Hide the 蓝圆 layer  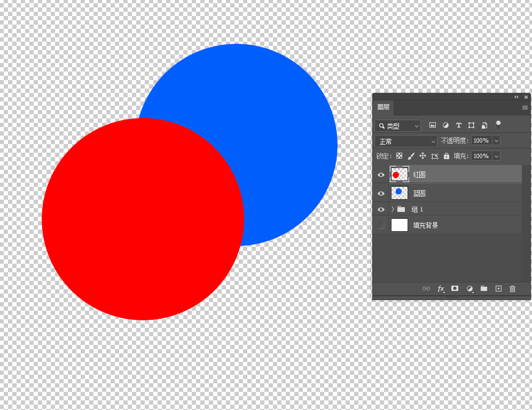tap(381, 193)
